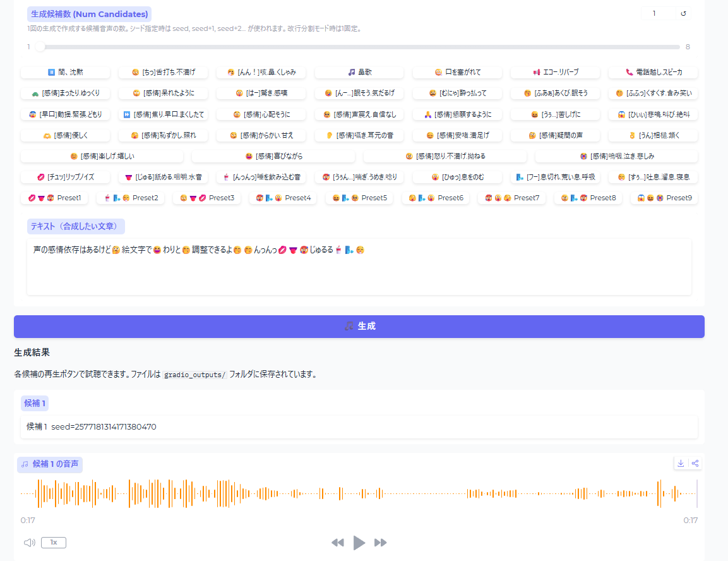Download the candidate 1 audio file

(x=681, y=463)
